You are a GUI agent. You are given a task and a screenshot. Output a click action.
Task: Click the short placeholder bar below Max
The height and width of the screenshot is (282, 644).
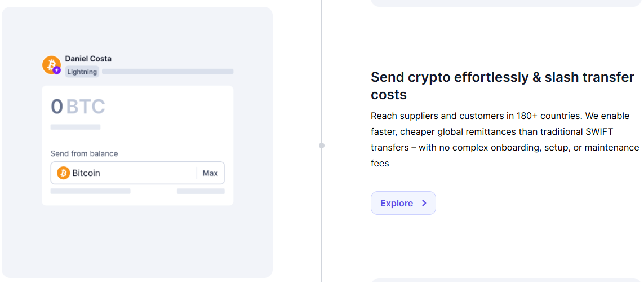click(x=201, y=191)
